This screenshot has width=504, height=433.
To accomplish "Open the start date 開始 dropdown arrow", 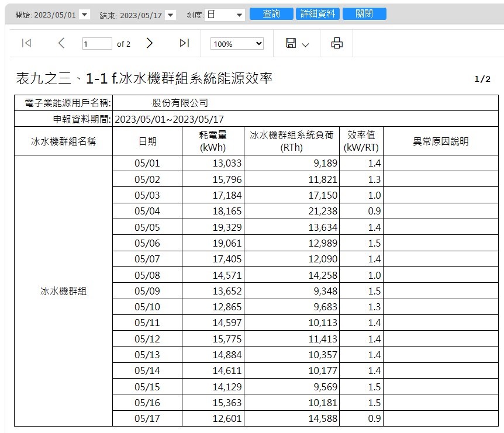I will [x=84, y=15].
